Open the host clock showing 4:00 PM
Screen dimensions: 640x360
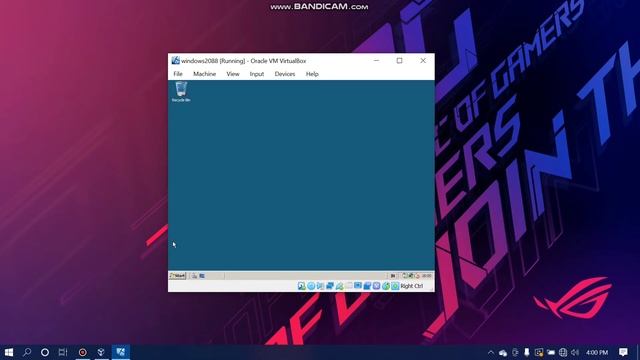597,352
